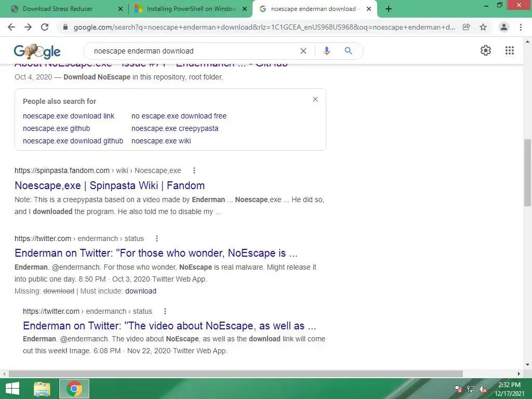View site info via the padlock icon
Image resolution: width=532 pixels, height=399 pixels.
(x=65, y=27)
